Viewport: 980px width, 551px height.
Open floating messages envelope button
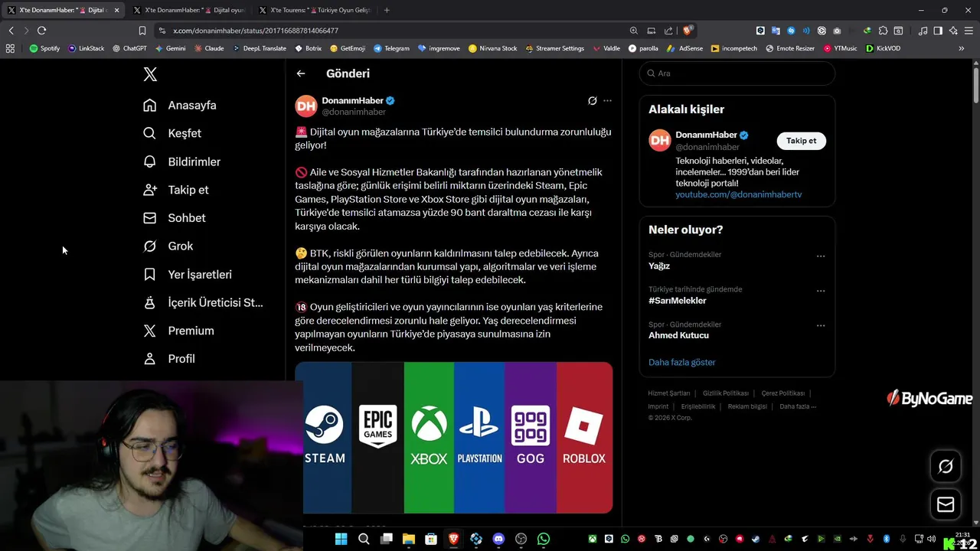tap(946, 504)
